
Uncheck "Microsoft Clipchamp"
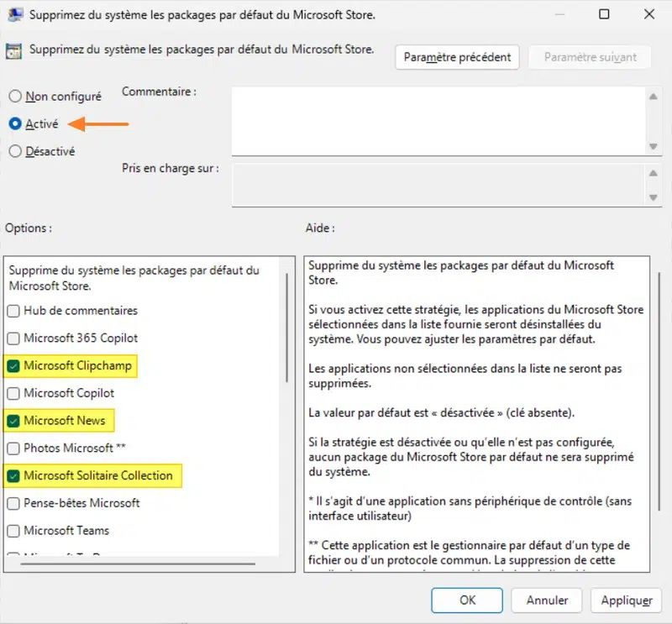14,366
